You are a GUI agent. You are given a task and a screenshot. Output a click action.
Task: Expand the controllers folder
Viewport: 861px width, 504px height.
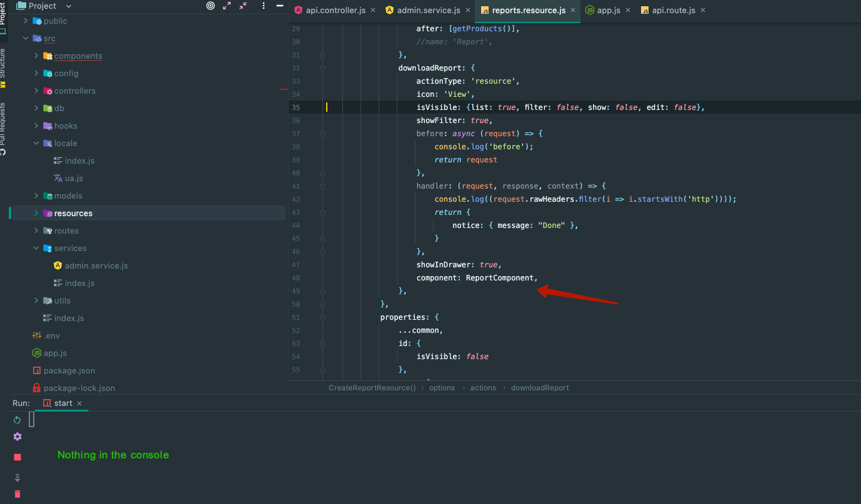36,91
